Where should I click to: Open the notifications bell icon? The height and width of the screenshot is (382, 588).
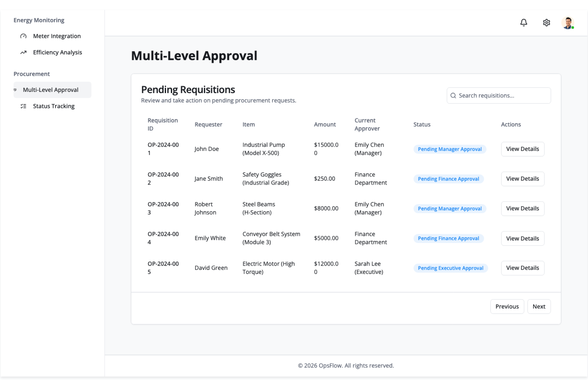click(x=524, y=23)
